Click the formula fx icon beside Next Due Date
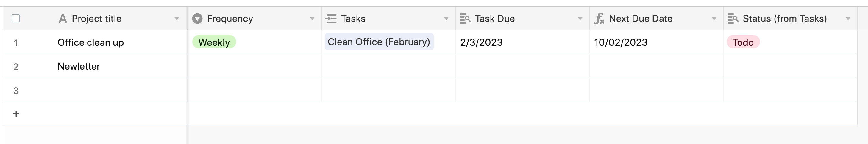Image resolution: width=868 pixels, height=144 pixels. point(599,18)
